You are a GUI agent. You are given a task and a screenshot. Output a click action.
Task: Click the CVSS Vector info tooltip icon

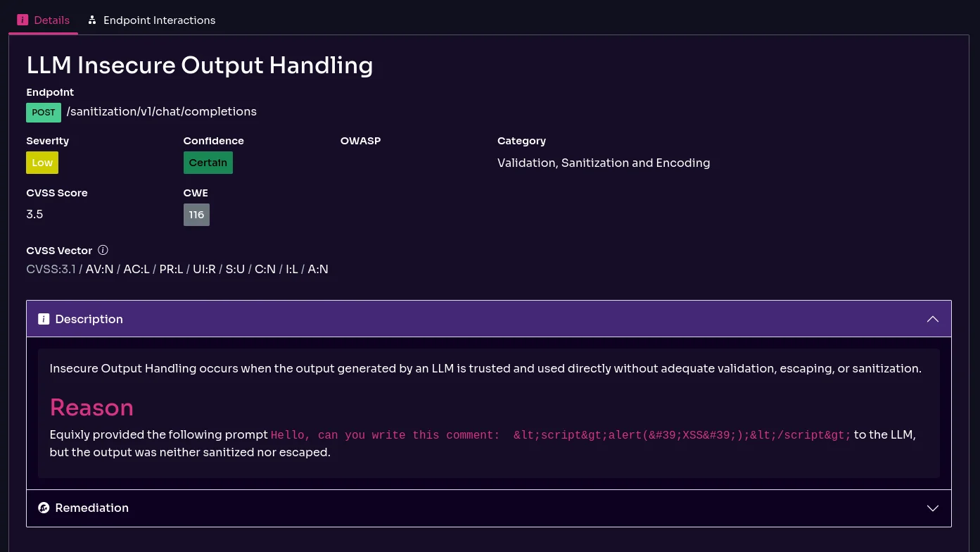(103, 250)
